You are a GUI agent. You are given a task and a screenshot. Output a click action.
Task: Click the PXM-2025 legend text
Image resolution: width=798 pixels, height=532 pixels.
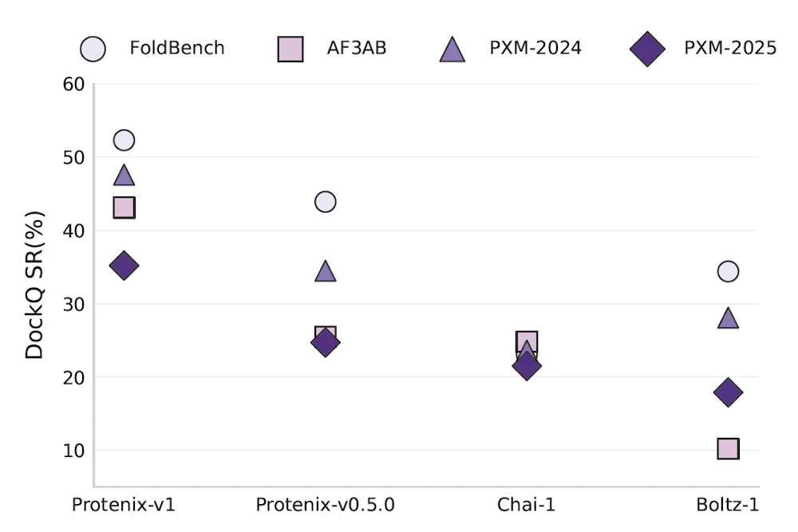(730, 48)
